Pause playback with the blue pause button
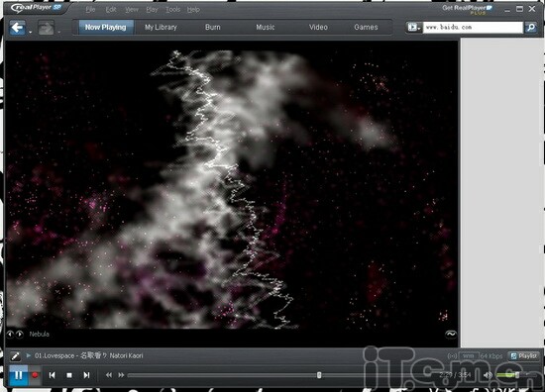 [x=19, y=375]
